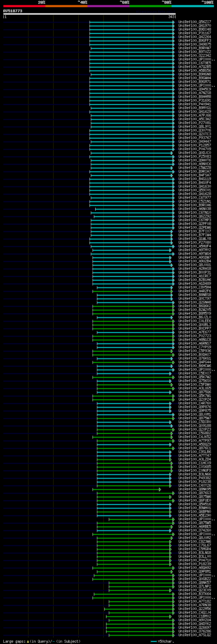Open the UniRef100_B9MYG1 entry

(195, 108)
